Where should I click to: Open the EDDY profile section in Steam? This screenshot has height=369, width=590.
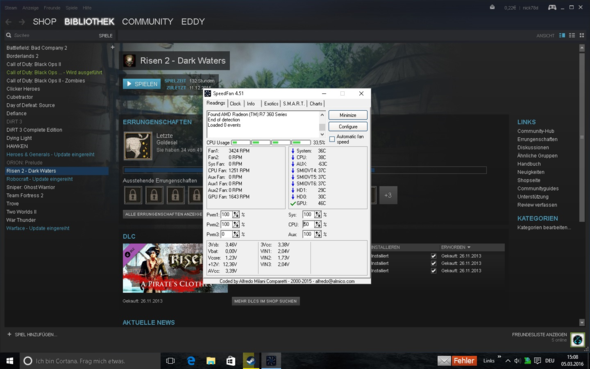(193, 22)
